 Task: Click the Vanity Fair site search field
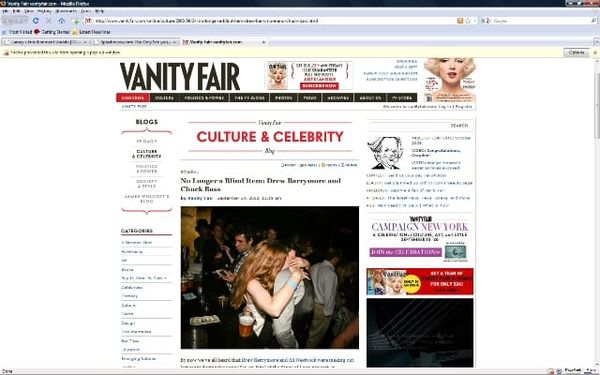[408, 125]
